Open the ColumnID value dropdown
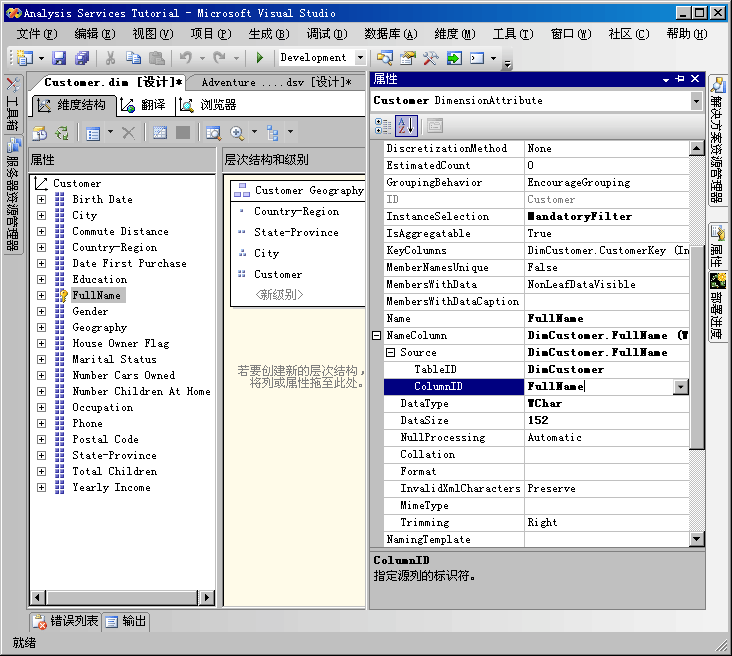Image resolution: width=732 pixels, height=656 pixels. [x=681, y=387]
